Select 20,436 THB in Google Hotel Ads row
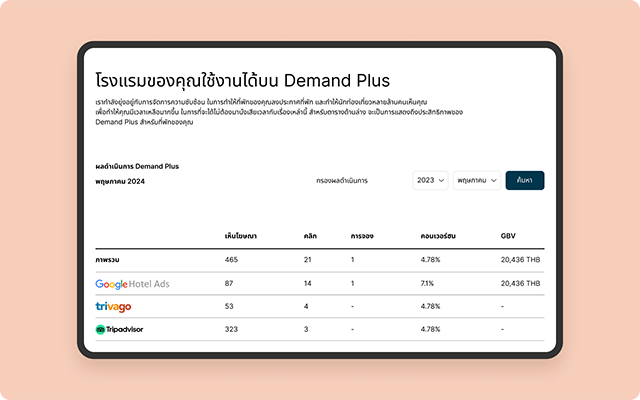This screenshot has width=640, height=400. (520, 283)
